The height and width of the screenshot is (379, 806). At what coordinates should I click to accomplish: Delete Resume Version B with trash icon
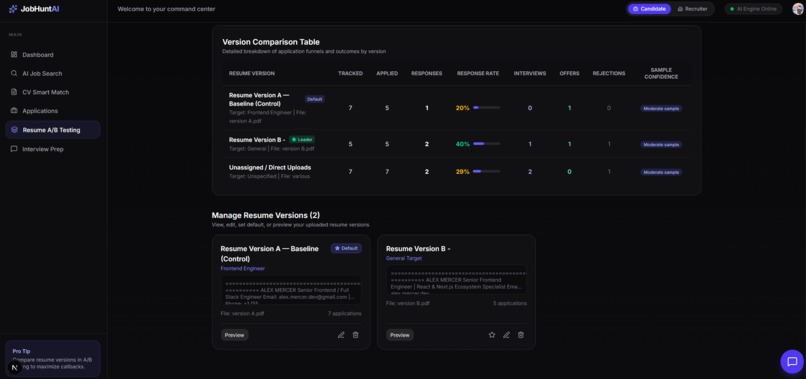tap(521, 335)
